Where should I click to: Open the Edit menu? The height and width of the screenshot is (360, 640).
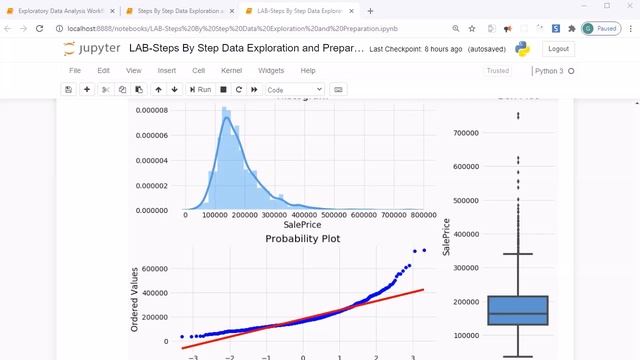103,71
